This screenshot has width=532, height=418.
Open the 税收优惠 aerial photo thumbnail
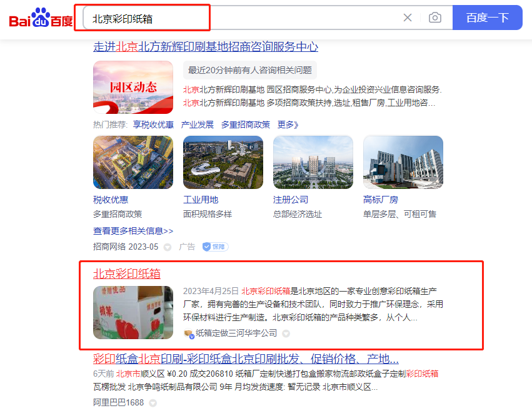[x=133, y=162]
